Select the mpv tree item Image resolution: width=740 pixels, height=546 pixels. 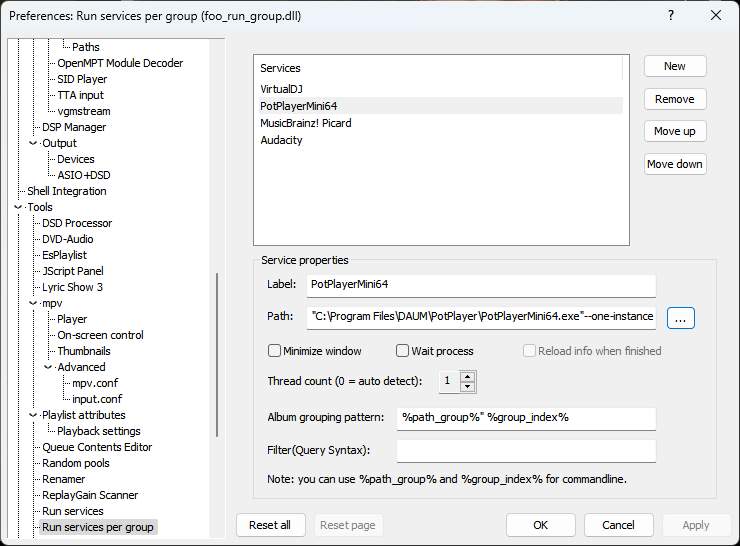(52, 303)
